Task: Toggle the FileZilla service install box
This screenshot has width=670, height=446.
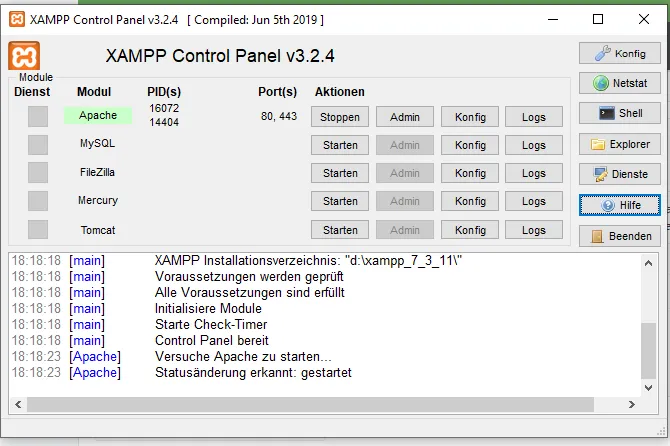Action: point(38,173)
